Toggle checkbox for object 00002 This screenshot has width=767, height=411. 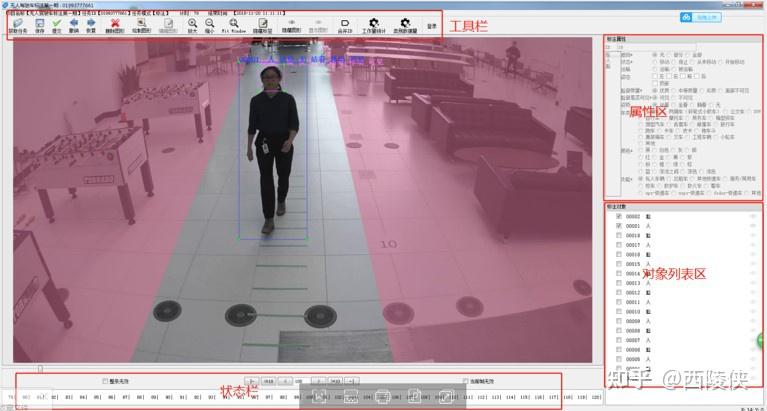point(619,216)
